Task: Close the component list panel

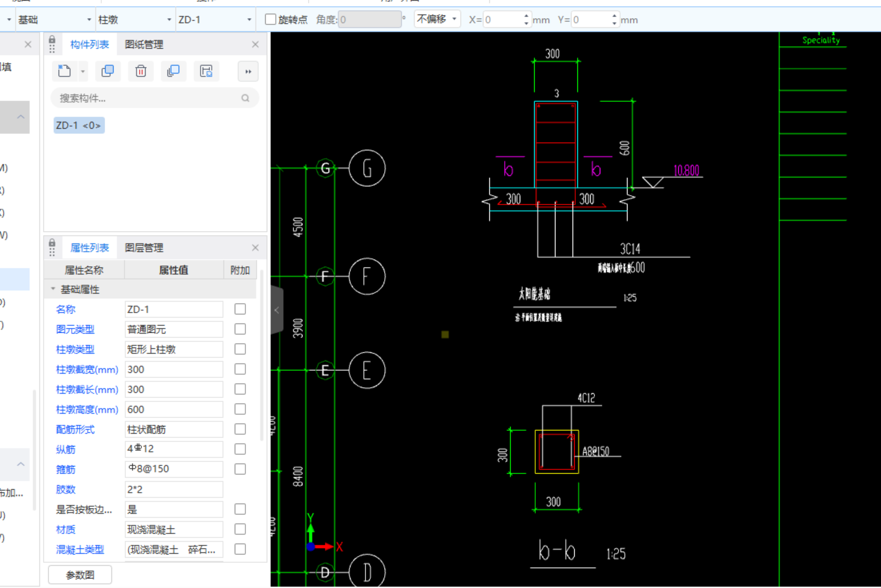Action: pos(255,44)
